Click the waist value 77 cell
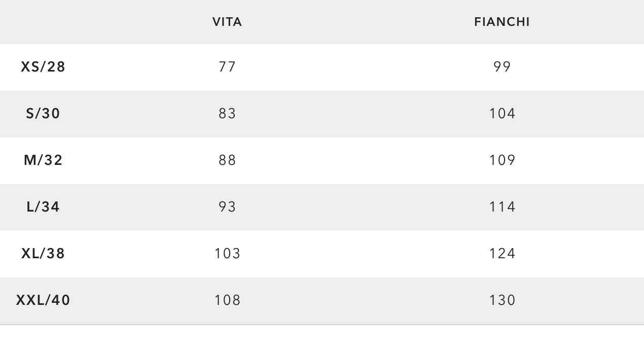The width and height of the screenshot is (644, 348). click(x=227, y=67)
